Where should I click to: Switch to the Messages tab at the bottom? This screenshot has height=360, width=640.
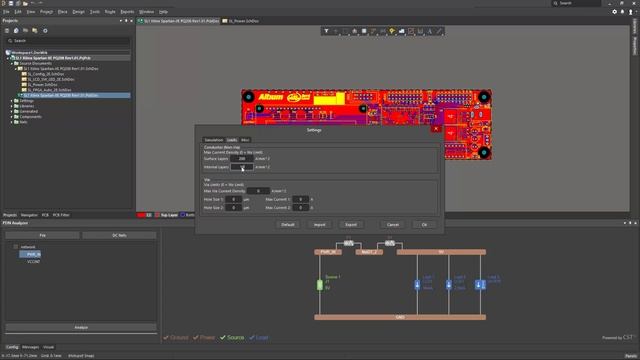click(x=31, y=347)
